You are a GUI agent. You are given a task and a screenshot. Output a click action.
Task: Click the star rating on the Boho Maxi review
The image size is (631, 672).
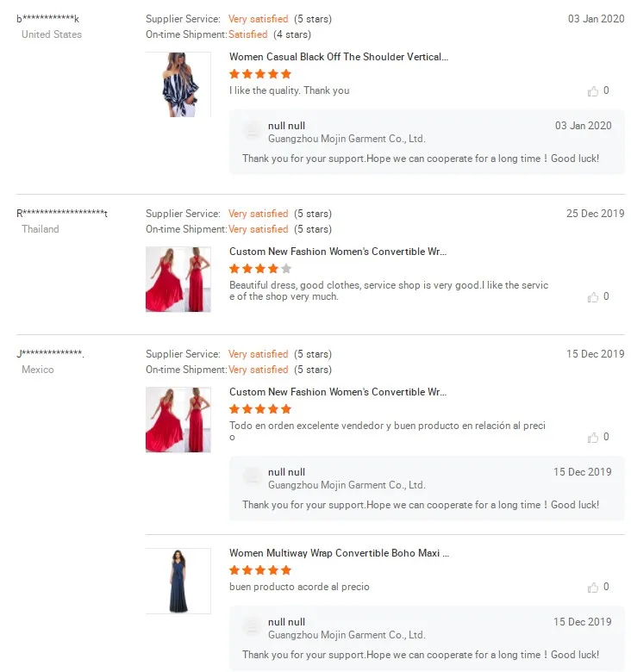click(x=260, y=570)
